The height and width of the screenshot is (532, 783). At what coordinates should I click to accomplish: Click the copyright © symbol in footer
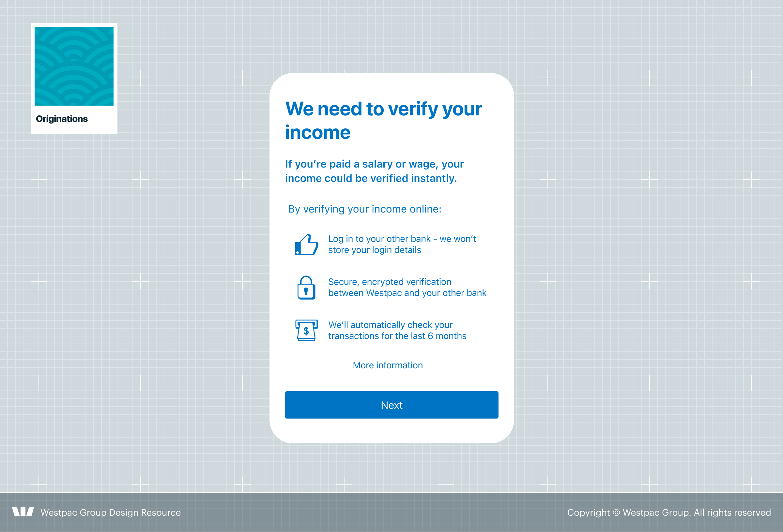coord(616,512)
